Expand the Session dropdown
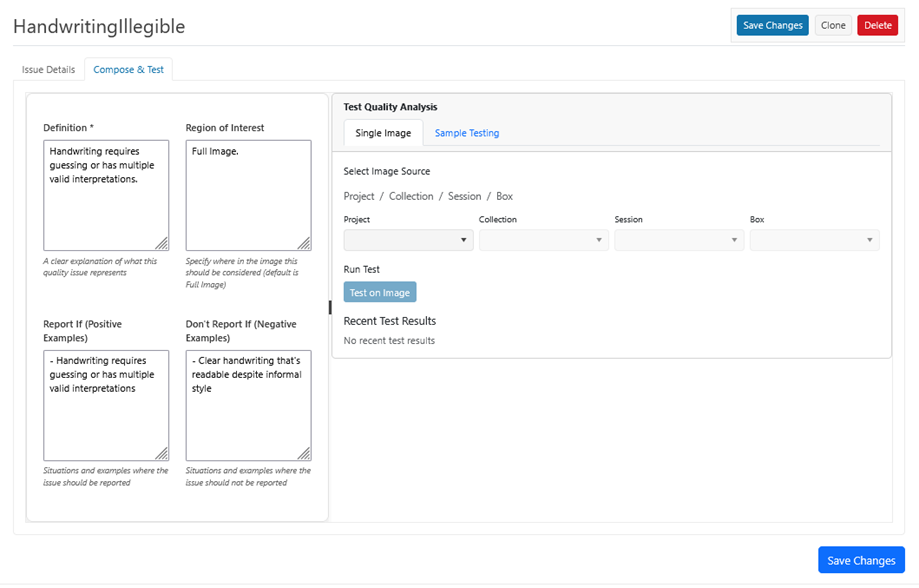This screenshot has width=919, height=588. coord(679,240)
